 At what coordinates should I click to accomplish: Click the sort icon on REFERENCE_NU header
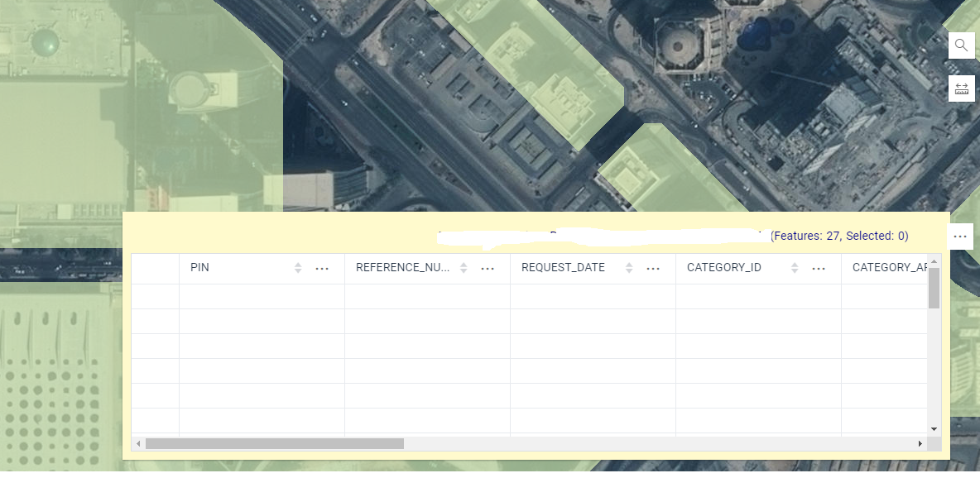pos(463,268)
